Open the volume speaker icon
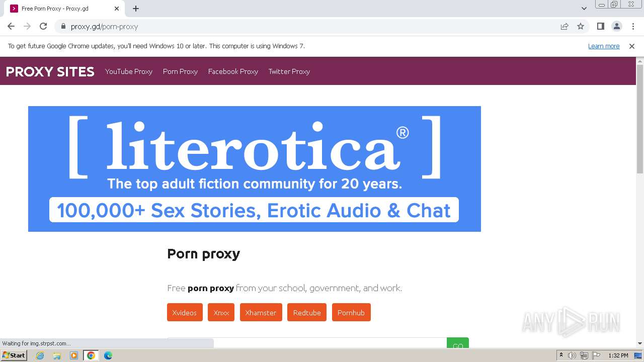This screenshot has width=644, height=362. [x=572, y=355]
